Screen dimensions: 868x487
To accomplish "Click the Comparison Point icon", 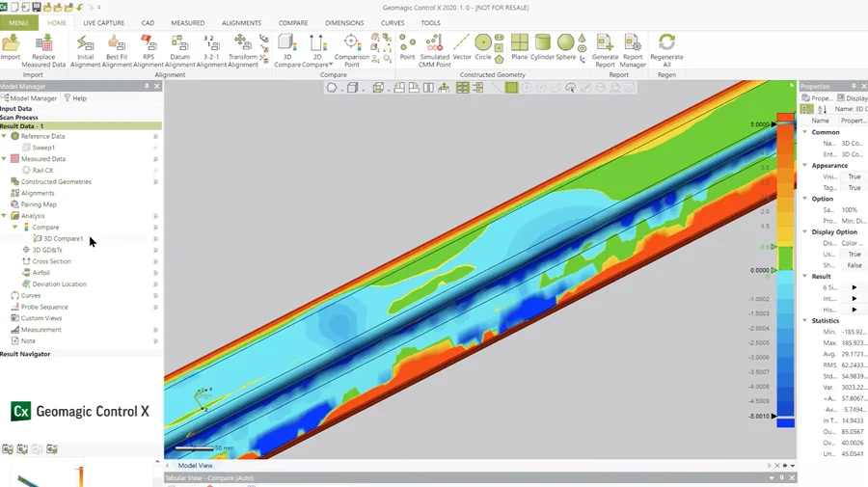I will point(351,49).
